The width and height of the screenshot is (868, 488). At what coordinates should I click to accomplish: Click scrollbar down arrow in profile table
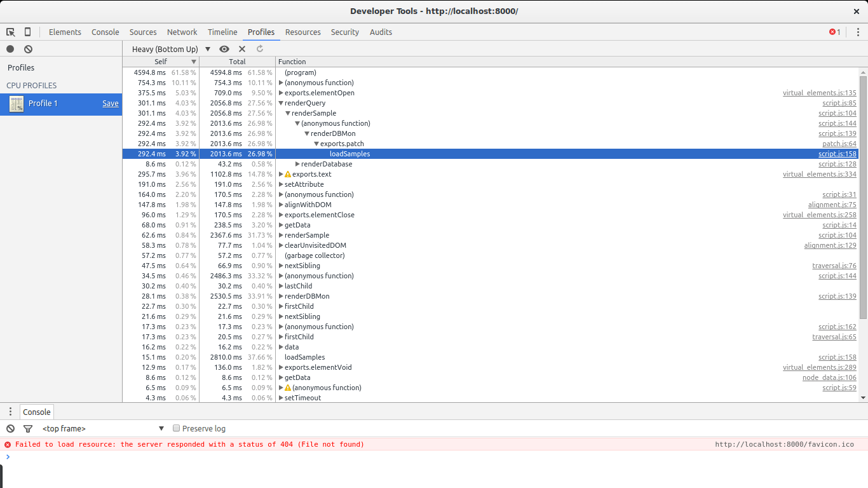tap(863, 398)
